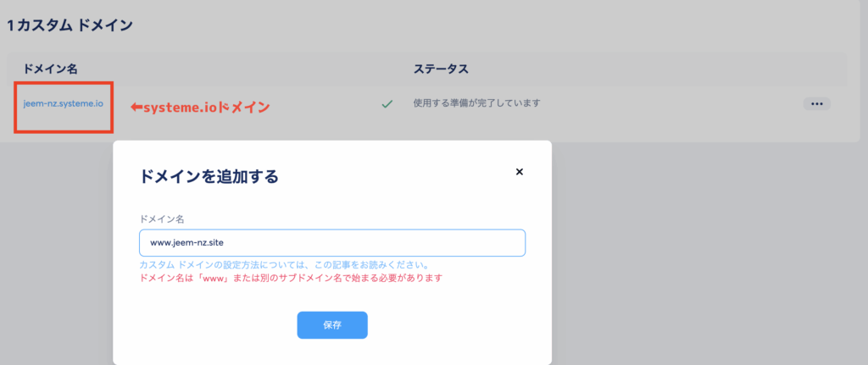Click the 1カスタム ドメイン heading
The image size is (868, 365).
coord(70,25)
